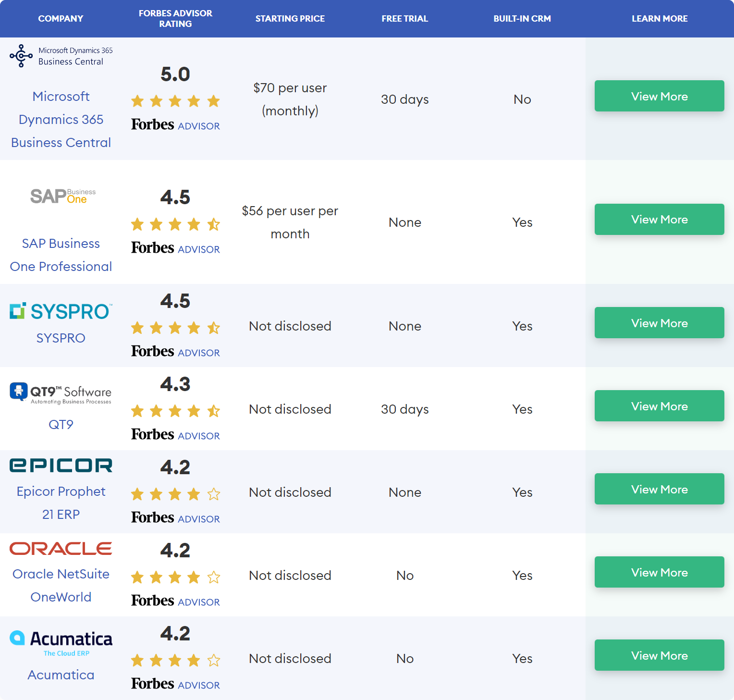Open SAP Business One Professional link
Image resolution: width=734 pixels, height=700 pixels.
(x=61, y=255)
